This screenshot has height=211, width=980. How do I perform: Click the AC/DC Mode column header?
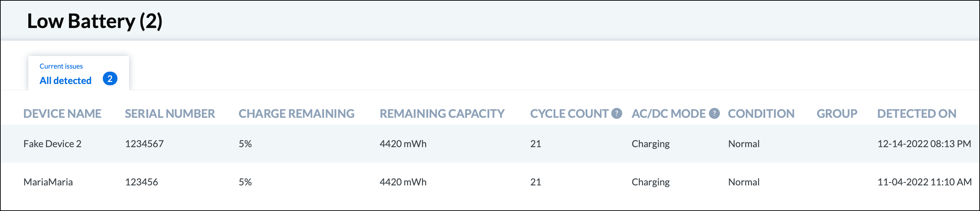669,113
